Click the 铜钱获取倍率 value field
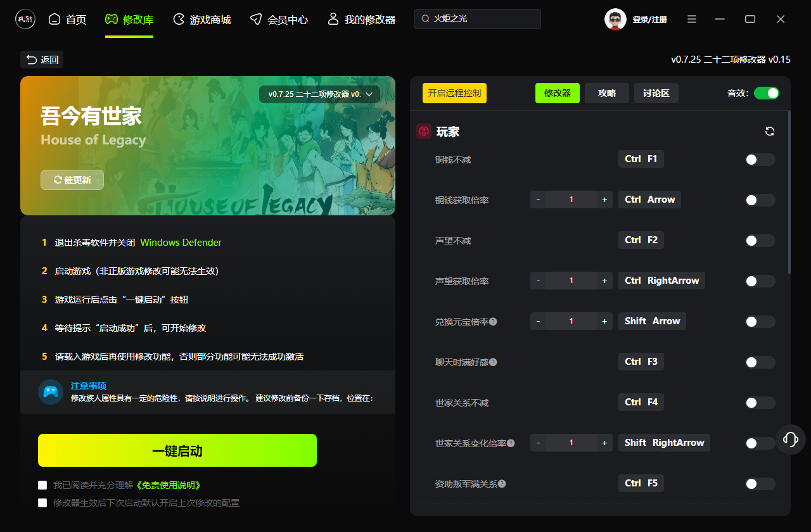 tap(572, 199)
